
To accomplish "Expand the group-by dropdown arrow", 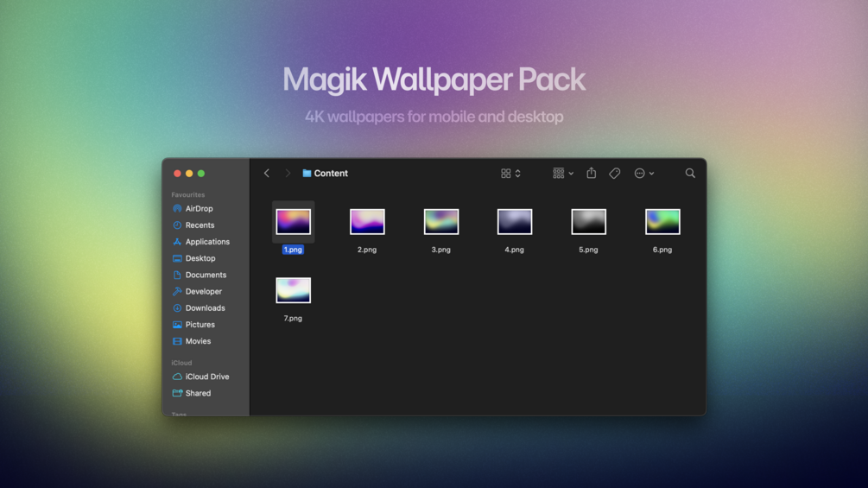I will click(571, 174).
